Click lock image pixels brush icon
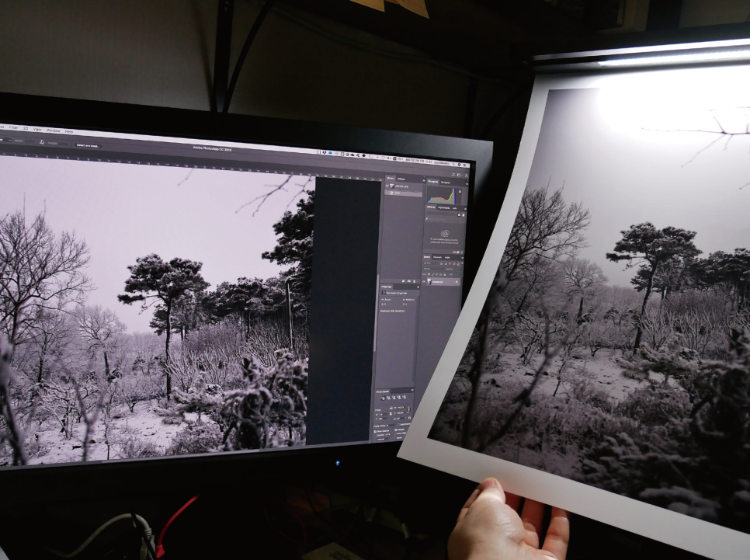Viewport: 750px width, 560px height. pos(433,275)
